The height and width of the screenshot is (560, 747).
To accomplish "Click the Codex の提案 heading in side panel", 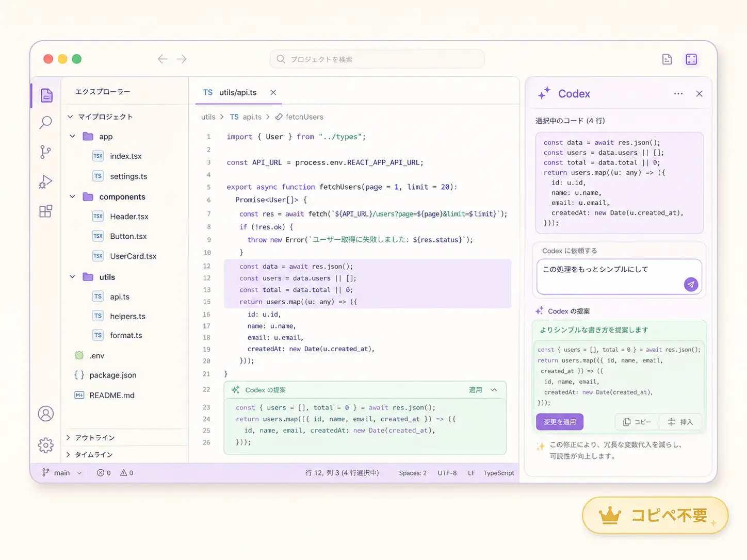I will [x=569, y=311].
